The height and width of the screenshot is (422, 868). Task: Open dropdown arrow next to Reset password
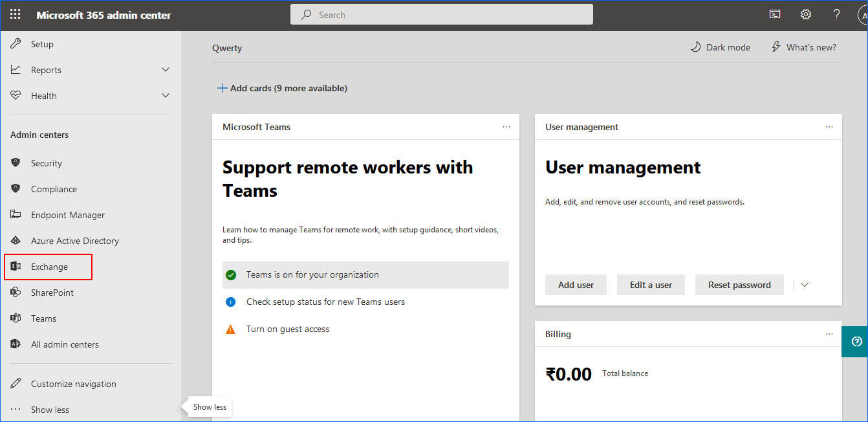pos(805,285)
